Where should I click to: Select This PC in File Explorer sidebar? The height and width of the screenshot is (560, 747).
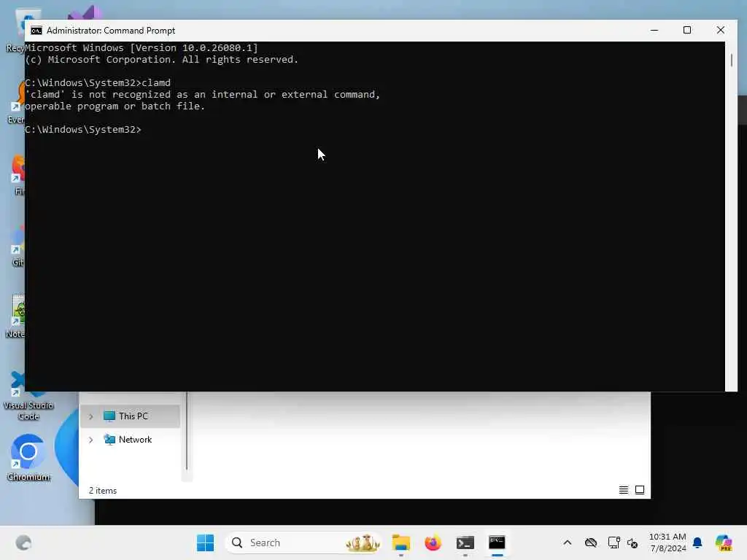click(130, 416)
